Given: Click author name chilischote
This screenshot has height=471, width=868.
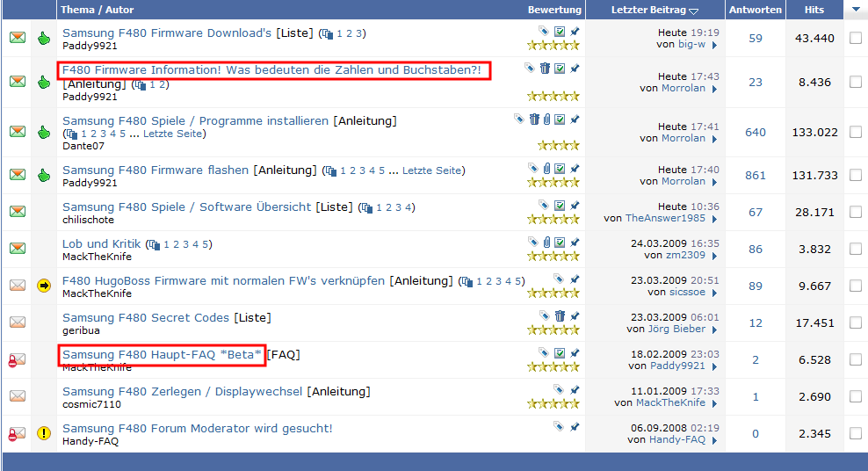Looking at the screenshot, I should [88, 220].
